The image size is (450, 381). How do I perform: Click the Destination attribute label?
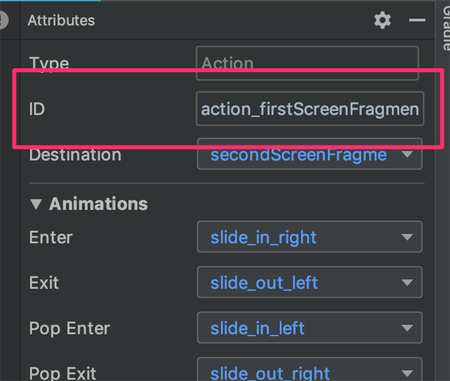pos(75,155)
